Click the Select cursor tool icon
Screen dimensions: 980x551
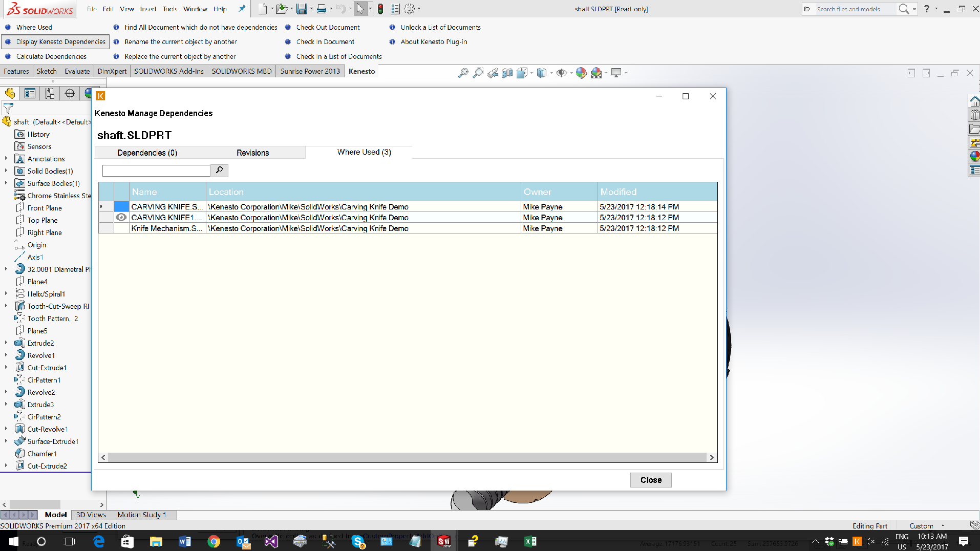360,9
